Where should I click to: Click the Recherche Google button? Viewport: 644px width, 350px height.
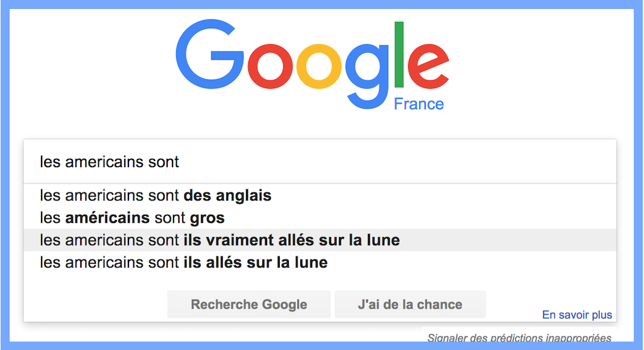coord(249,304)
